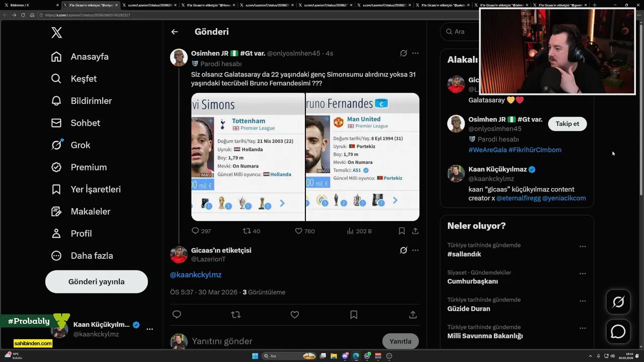This screenshot has width=644, height=362.
Task: Open Profil page
Action: point(71,234)
